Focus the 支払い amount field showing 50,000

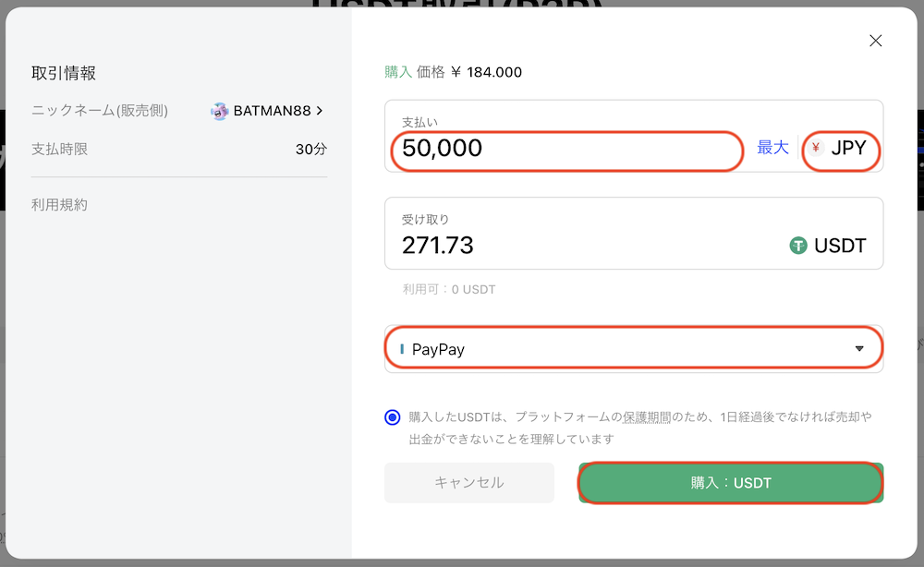(x=567, y=149)
